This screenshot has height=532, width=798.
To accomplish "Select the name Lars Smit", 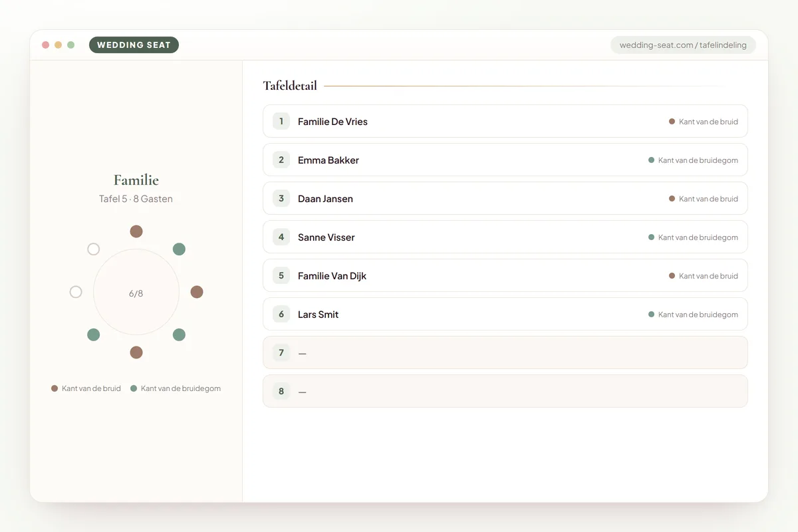I will coord(318,315).
